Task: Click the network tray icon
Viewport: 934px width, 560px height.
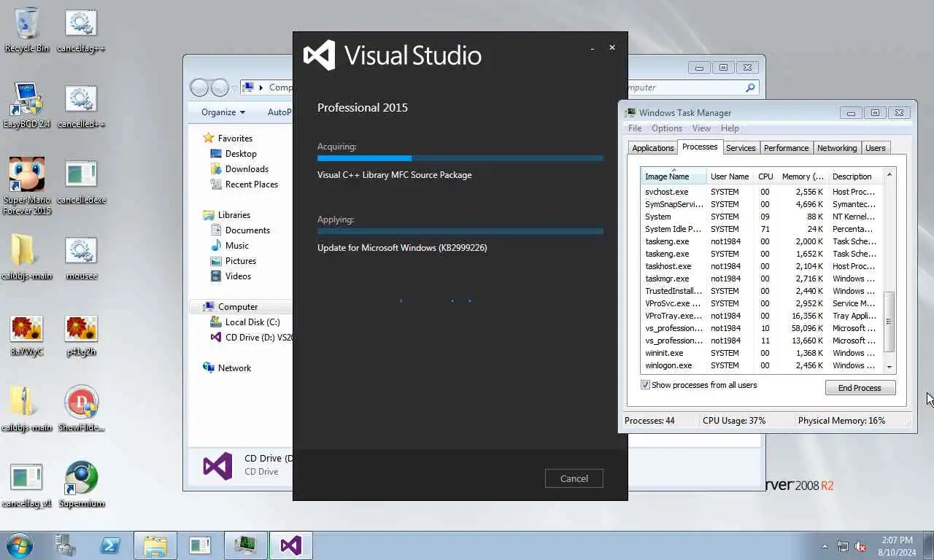Action: coord(843,546)
